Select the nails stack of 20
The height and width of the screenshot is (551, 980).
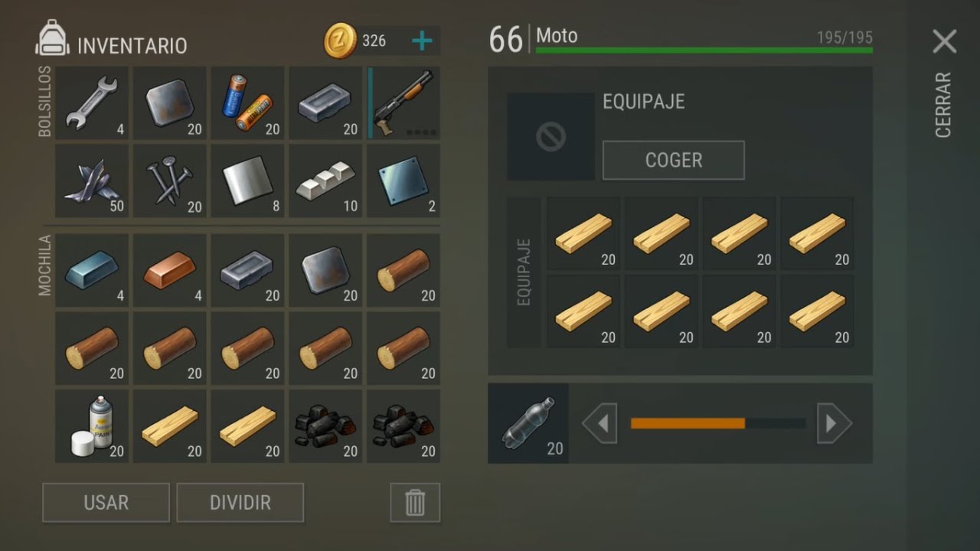pos(170,181)
